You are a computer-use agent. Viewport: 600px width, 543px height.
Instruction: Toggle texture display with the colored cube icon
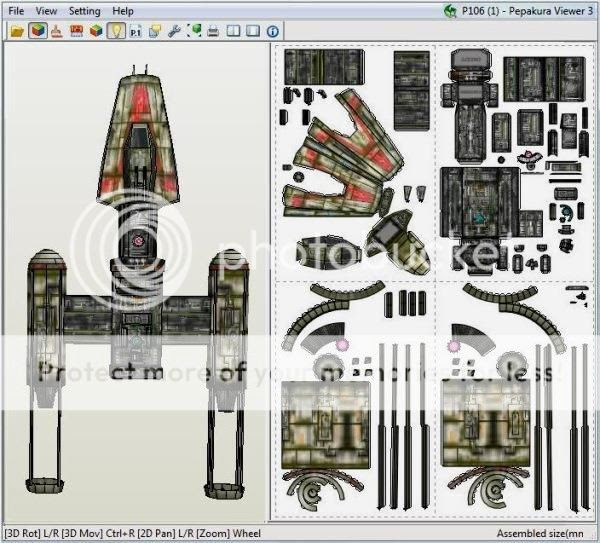tap(38, 31)
